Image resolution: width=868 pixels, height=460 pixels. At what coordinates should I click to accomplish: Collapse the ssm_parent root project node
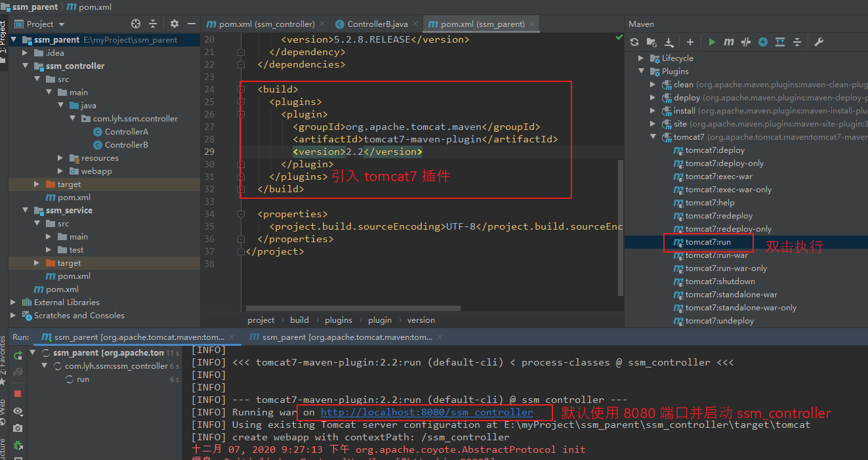tap(14, 40)
